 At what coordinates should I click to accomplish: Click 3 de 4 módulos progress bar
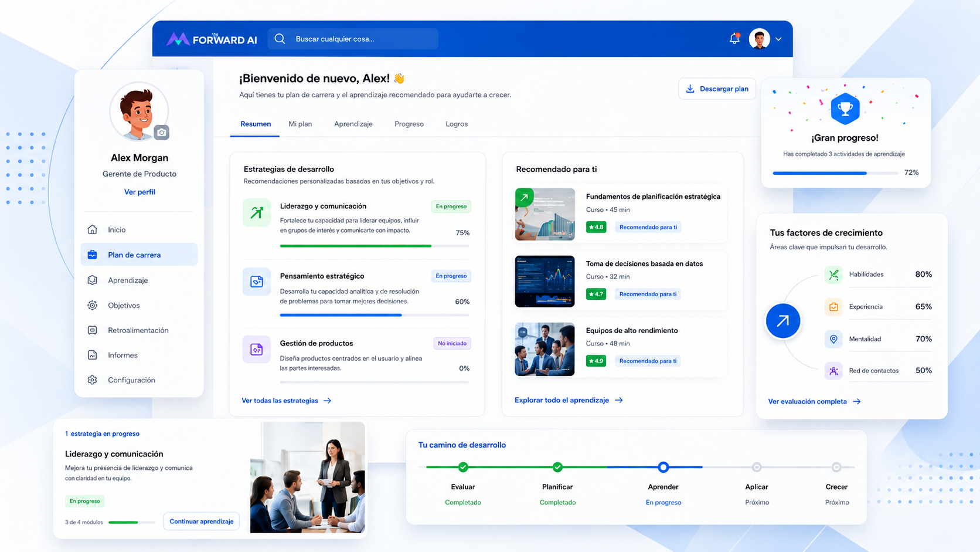tap(132, 522)
